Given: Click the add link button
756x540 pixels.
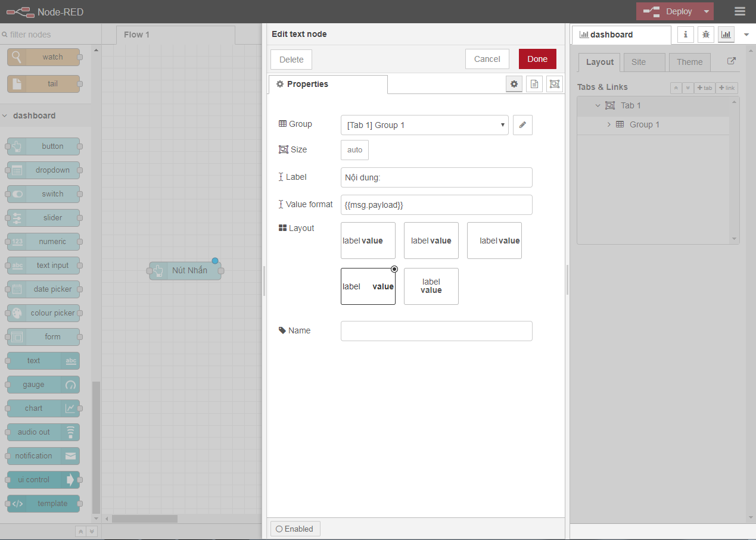Looking at the screenshot, I should tap(727, 88).
